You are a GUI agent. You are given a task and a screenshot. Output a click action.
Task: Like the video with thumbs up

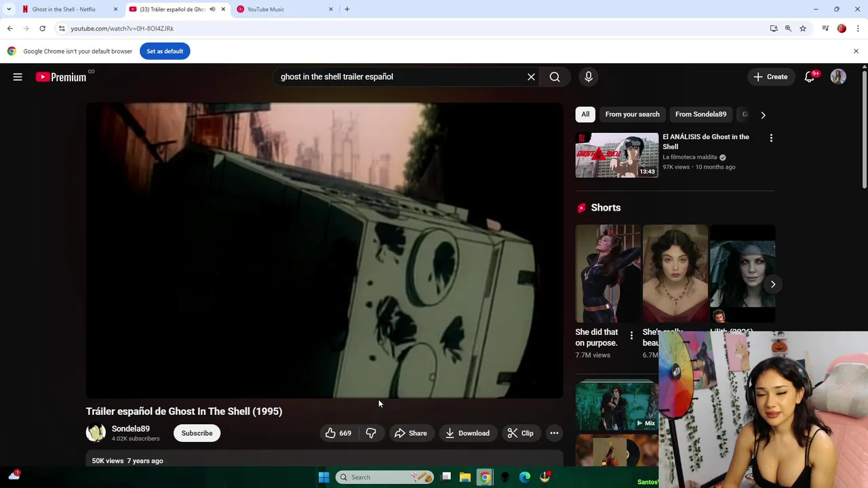(x=338, y=433)
